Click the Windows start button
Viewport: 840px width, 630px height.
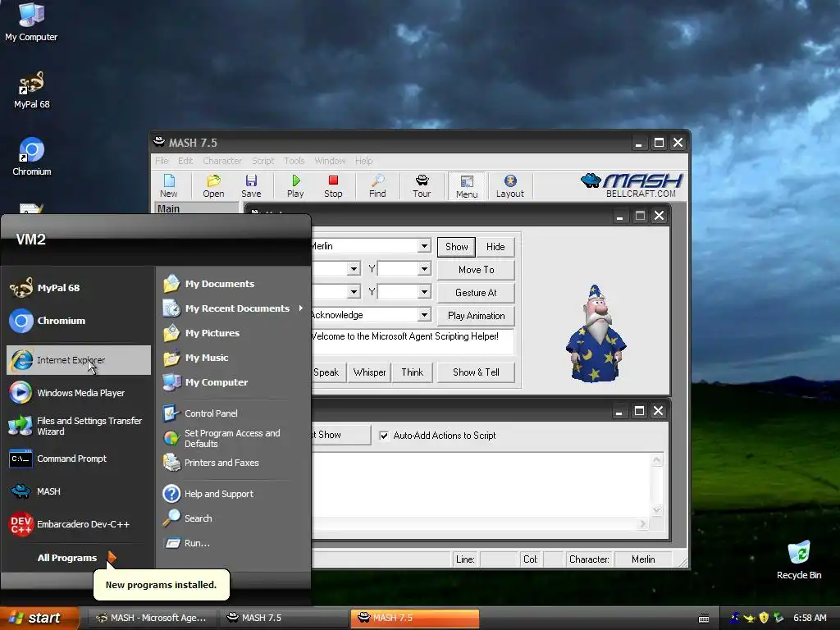click(39, 618)
